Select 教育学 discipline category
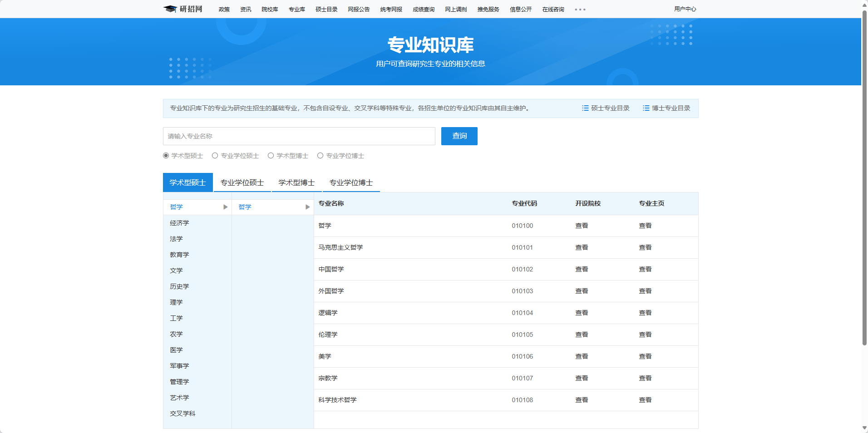 (180, 255)
